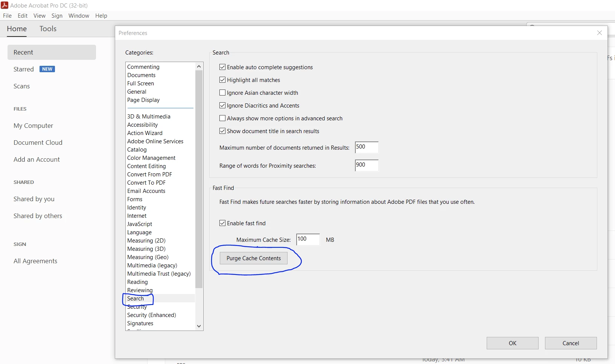This screenshot has height=364, width=615.
Task: Click the Adobe Acrobat app icon in title bar
Action: point(5,5)
